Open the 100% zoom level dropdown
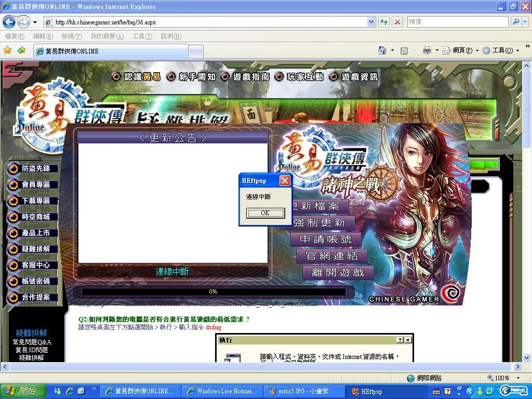532x399 pixels. 518,378
